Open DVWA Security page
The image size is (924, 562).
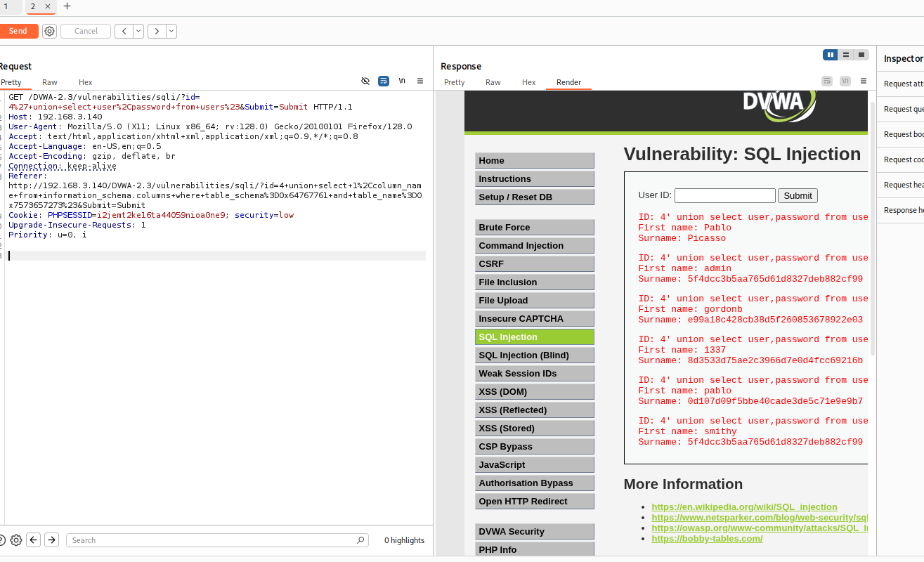[x=535, y=531]
